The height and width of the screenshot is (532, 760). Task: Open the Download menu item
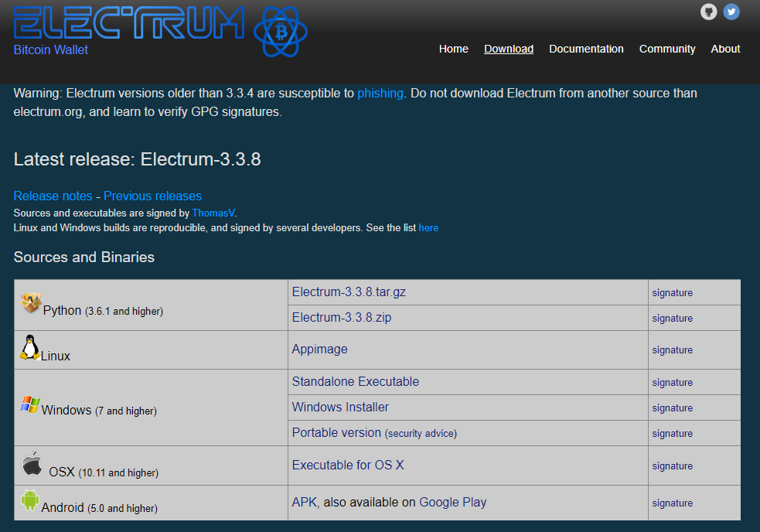pyautogui.click(x=509, y=49)
